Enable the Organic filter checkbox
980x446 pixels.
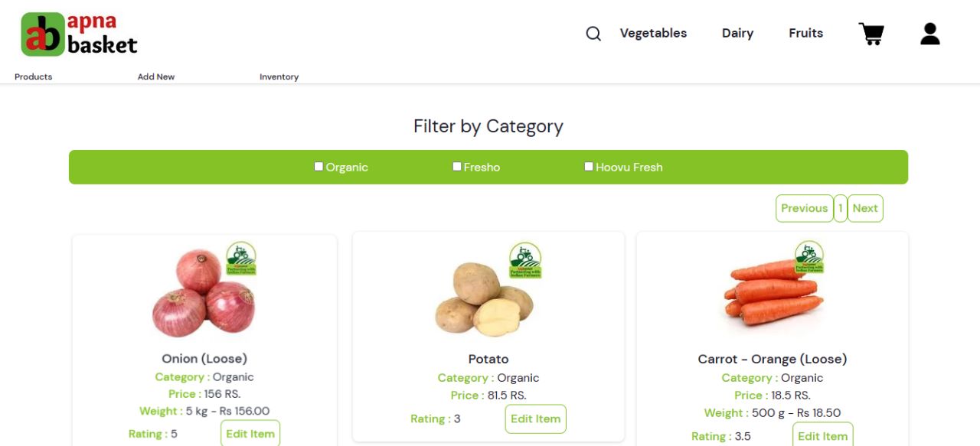(318, 165)
